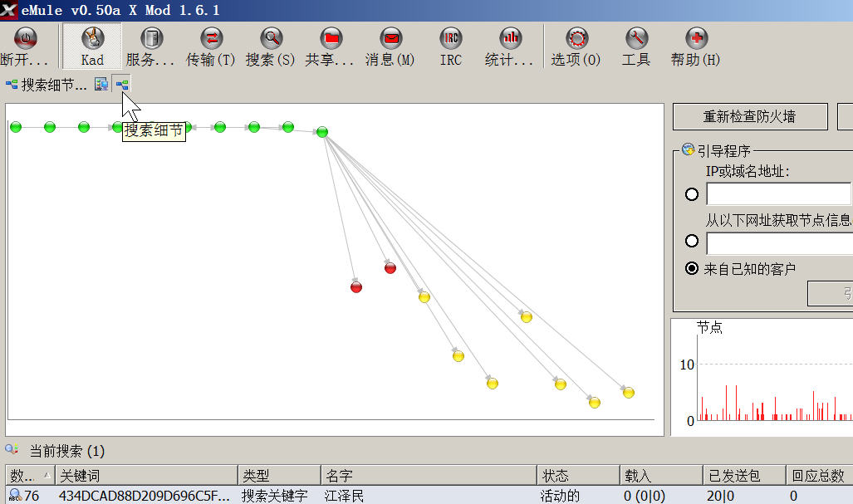Sort by the 载入 column header
The image size is (853, 504).
tap(661, 476)
